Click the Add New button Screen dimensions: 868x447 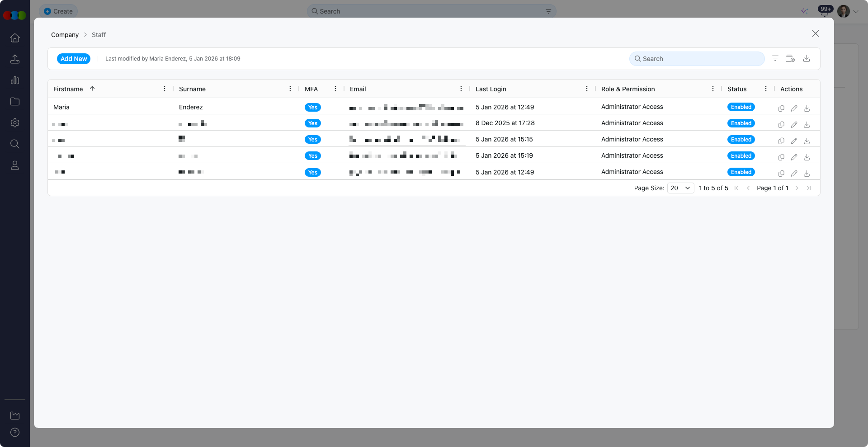pyautogui.click(x=74, y=59)
